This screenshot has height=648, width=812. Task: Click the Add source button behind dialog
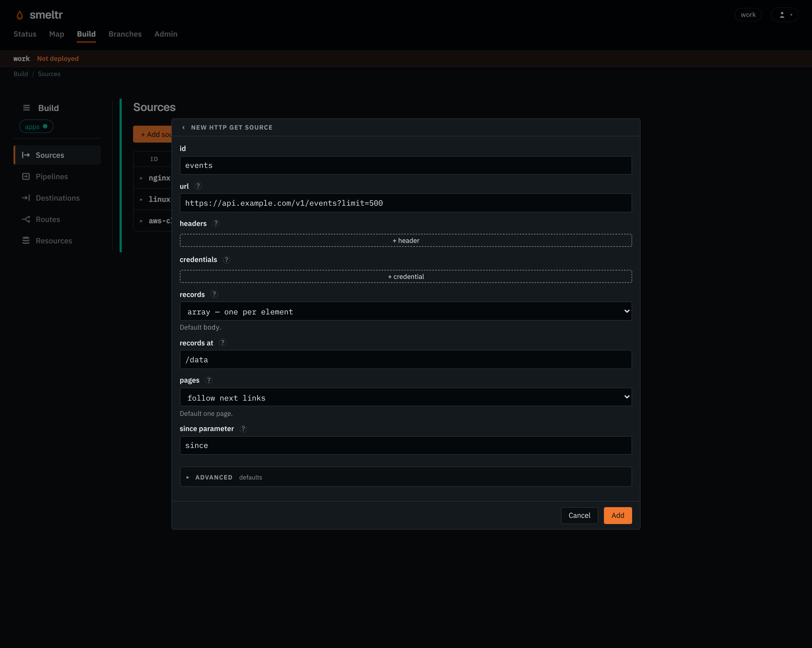(x=153, y=134)
